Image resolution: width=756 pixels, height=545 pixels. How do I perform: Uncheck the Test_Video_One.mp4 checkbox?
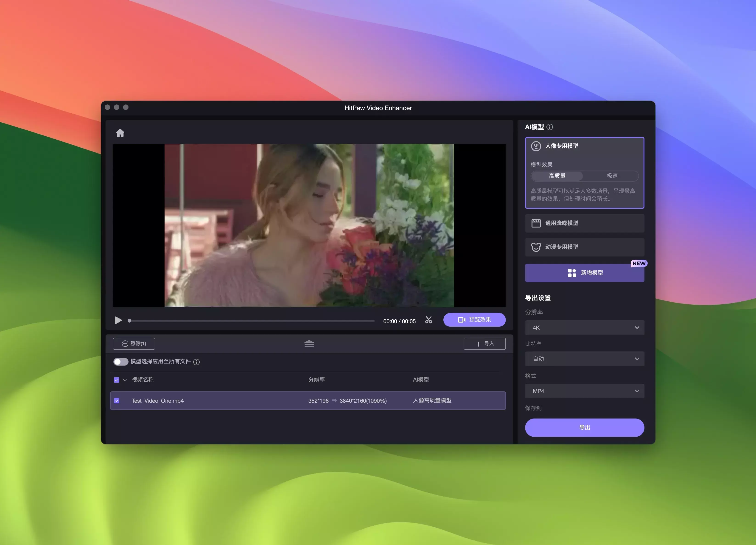(117, 401)
